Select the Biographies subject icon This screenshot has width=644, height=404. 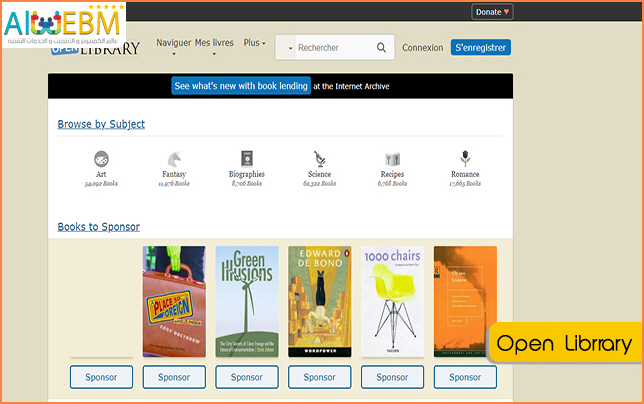[247, 158]
